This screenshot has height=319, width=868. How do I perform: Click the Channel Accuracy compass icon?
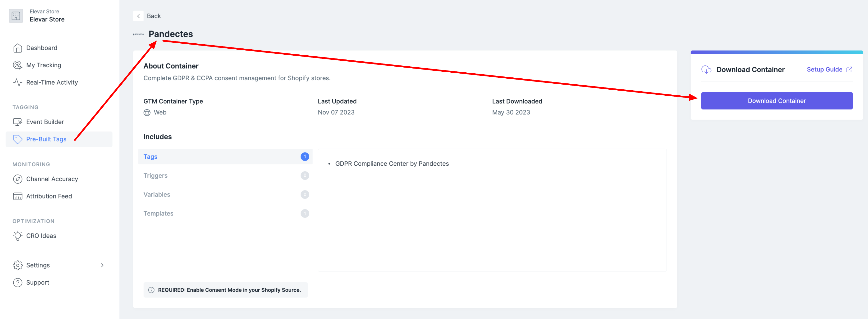click(17, 179)
